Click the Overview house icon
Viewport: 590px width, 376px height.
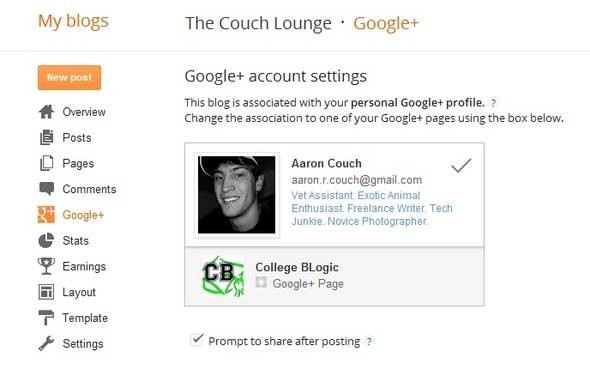click(x=46, y=112)
